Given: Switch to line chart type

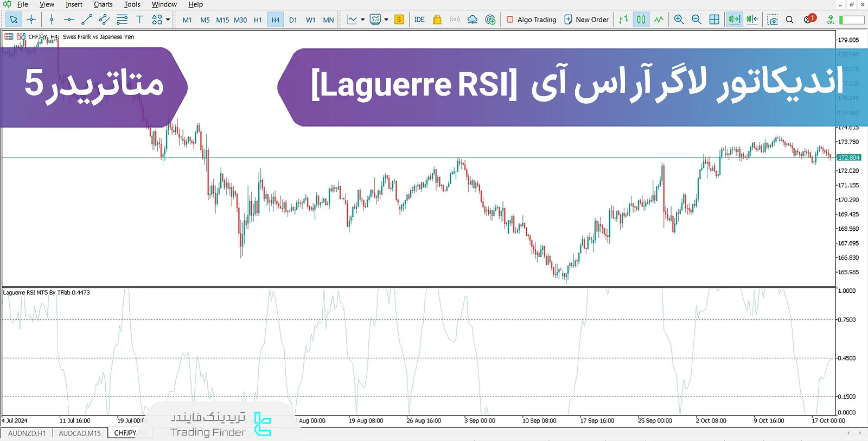Looking at the screenshot, I should pos(659,20).
